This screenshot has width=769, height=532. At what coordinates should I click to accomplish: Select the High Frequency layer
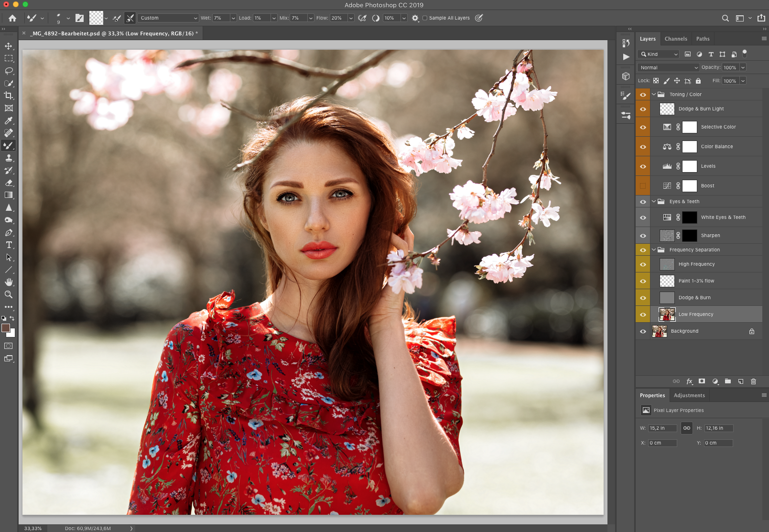pyautogui.click(x=696, y=264)
